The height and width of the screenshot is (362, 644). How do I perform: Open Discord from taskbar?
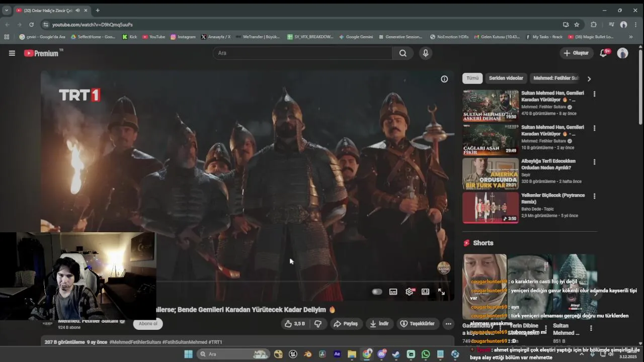tap(381, 354)
